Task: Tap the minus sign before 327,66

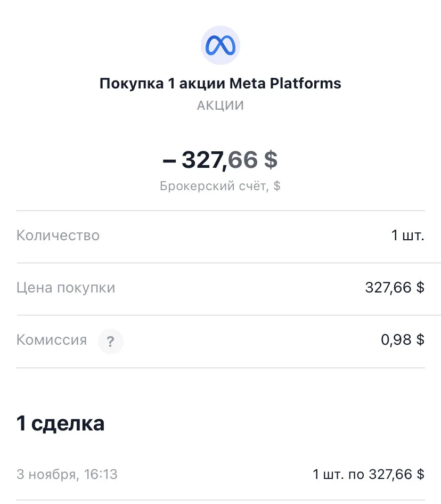Action: [x=169, y=161]
